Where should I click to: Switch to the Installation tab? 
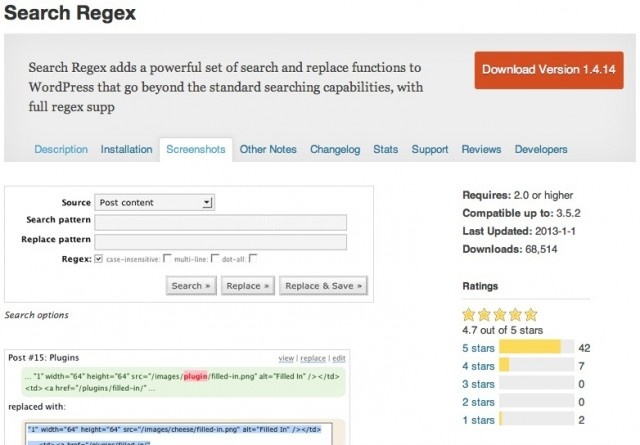coord(127,149)
